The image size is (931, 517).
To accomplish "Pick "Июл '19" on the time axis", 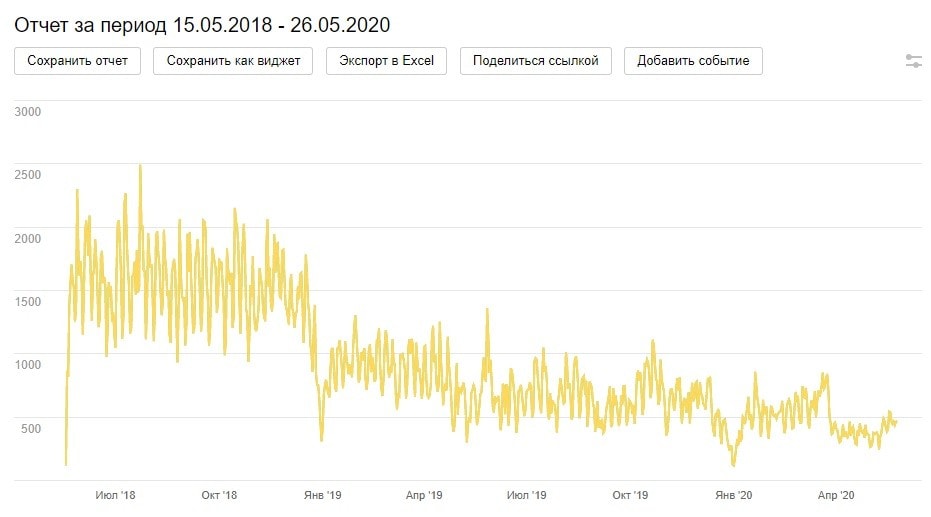I will coord(526,495).
